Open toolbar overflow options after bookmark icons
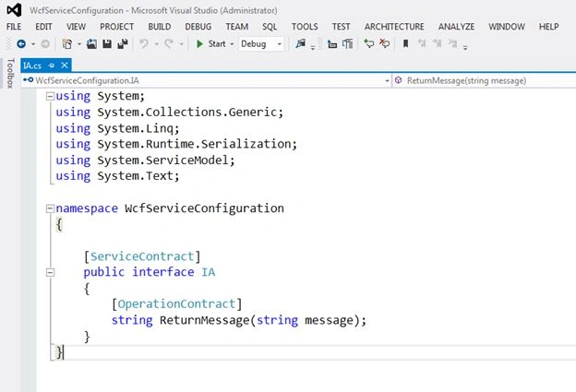 (465, 47)
